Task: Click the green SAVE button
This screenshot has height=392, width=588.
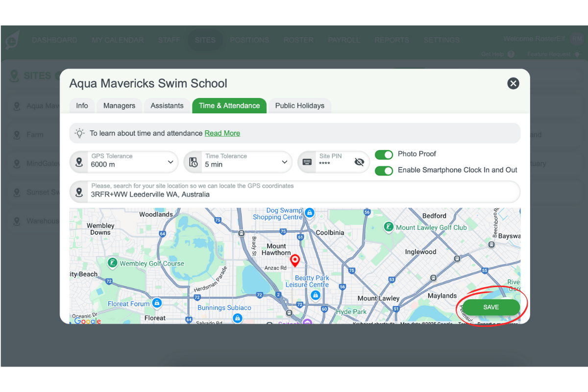Action: point(491,307)
